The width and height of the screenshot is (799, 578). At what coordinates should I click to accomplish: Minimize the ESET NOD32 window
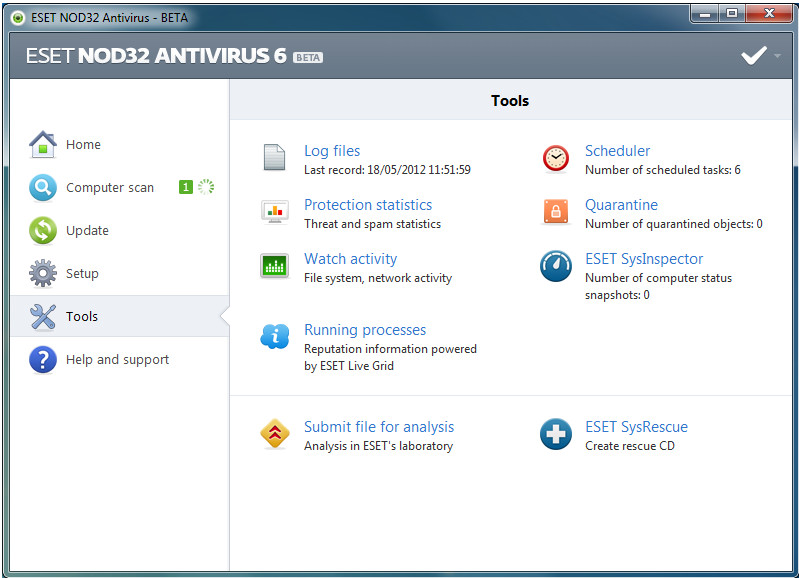pos(705,14)
